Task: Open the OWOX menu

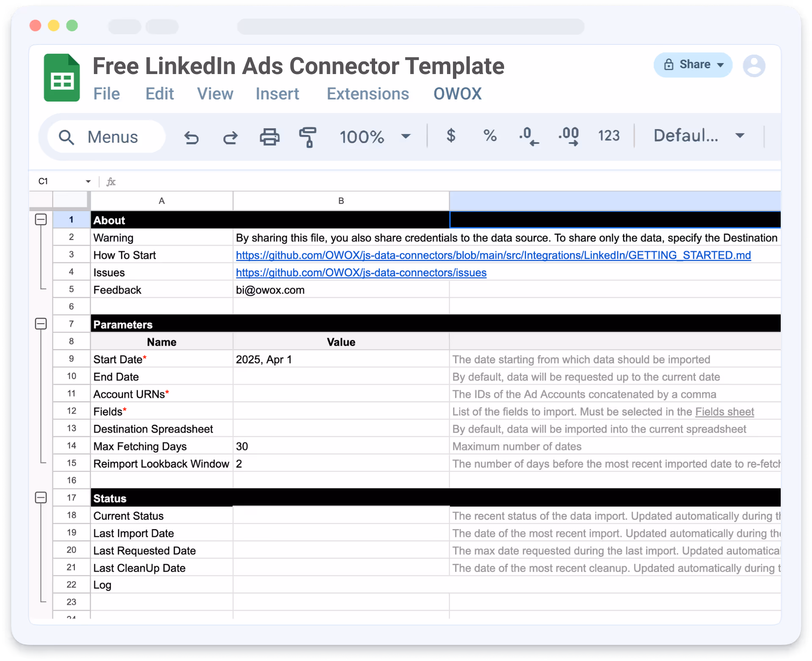Action: 457,94
